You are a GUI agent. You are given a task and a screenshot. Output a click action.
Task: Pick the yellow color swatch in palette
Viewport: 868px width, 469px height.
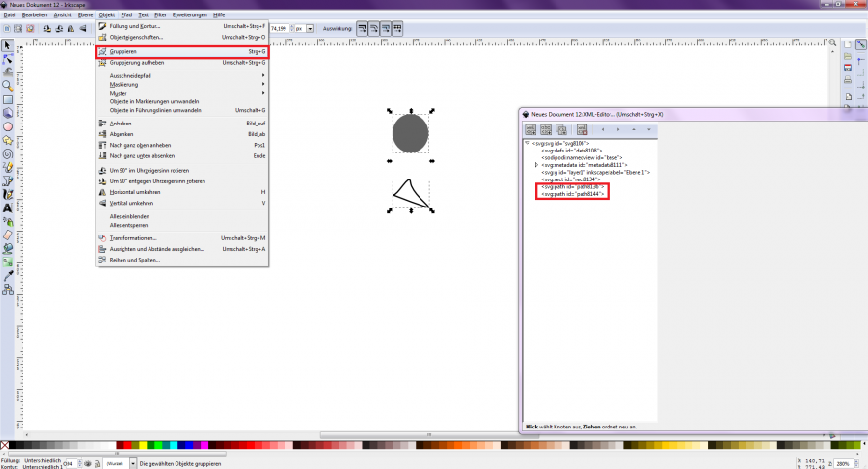pos(142,446)
